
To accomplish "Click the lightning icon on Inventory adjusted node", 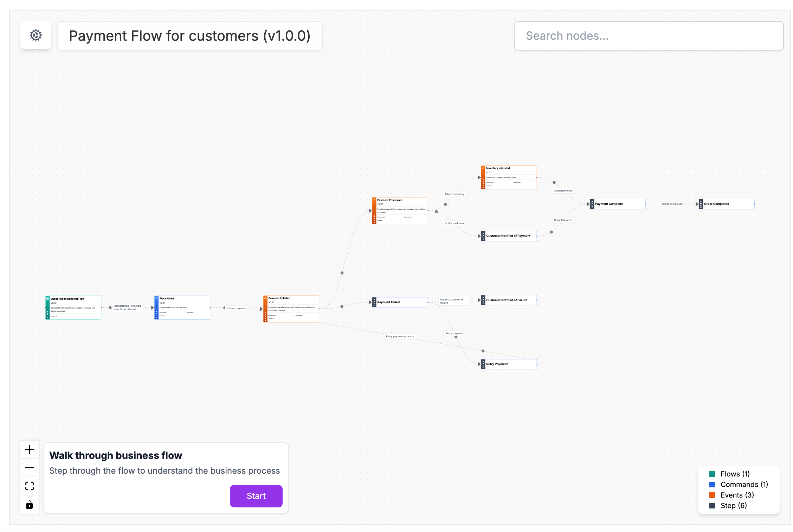I will (x=483, y=168).
